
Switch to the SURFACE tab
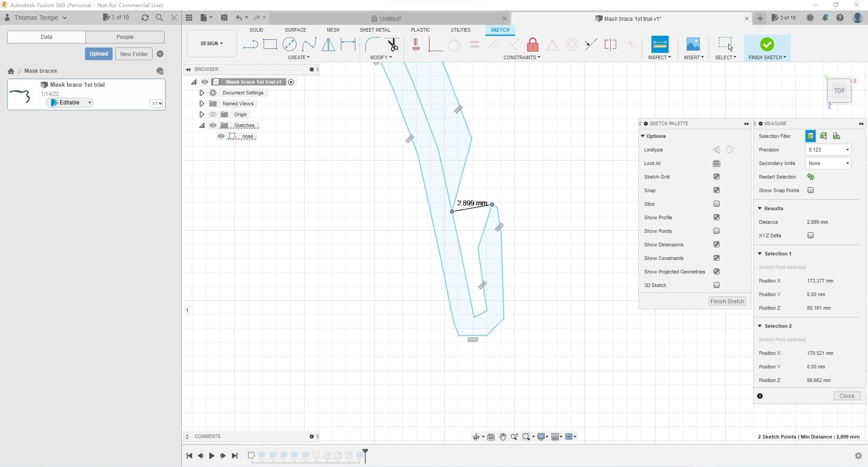coord(295,30)
